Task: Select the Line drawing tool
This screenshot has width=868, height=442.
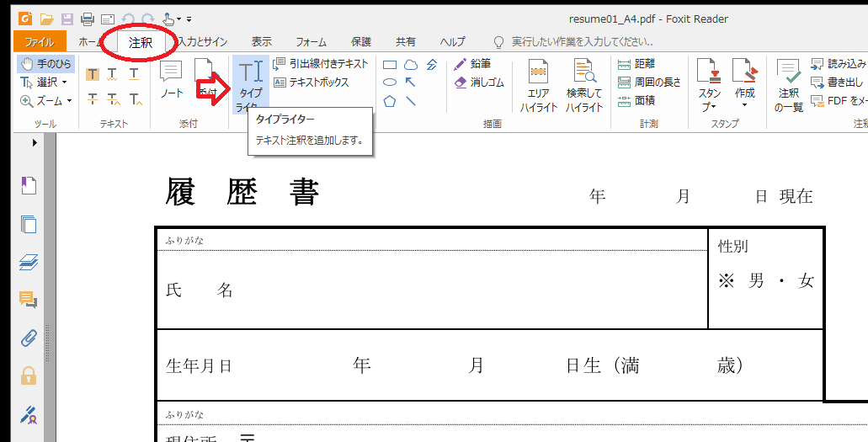Action: click(410, 101)
